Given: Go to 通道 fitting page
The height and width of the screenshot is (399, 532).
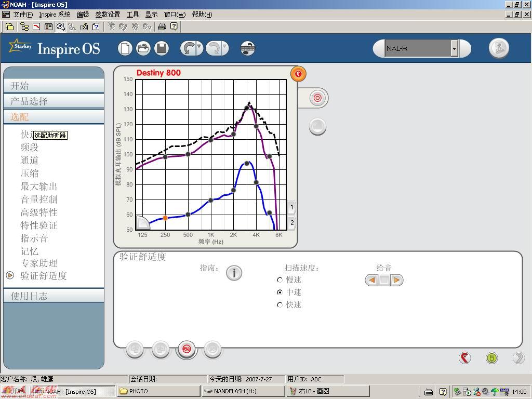Looking at the screenshot, I should (x=30, y=160).
